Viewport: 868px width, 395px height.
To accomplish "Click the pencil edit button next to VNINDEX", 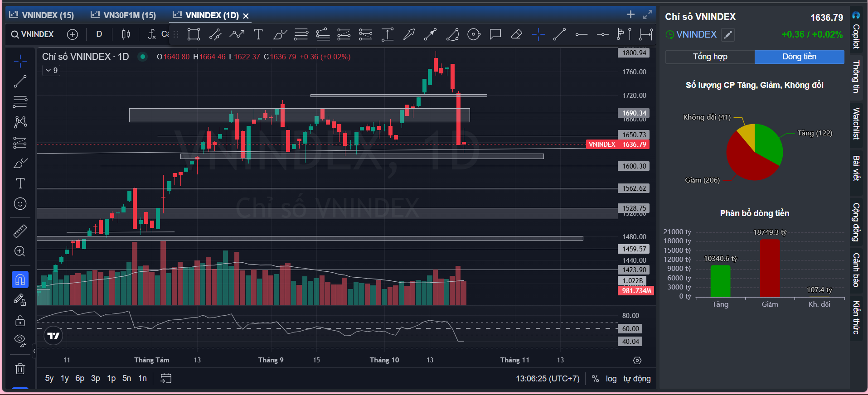I will pyautogui.click(x=728, y=35).
